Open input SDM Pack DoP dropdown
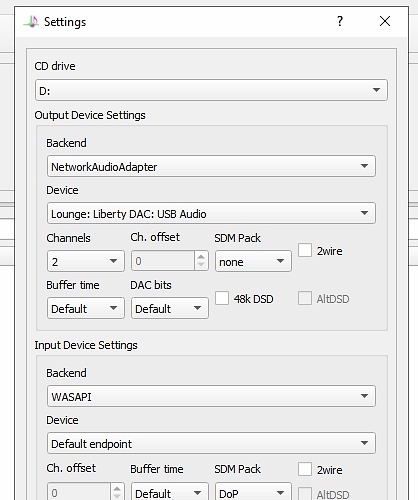The image size is (418, 500). coord(253,493)
